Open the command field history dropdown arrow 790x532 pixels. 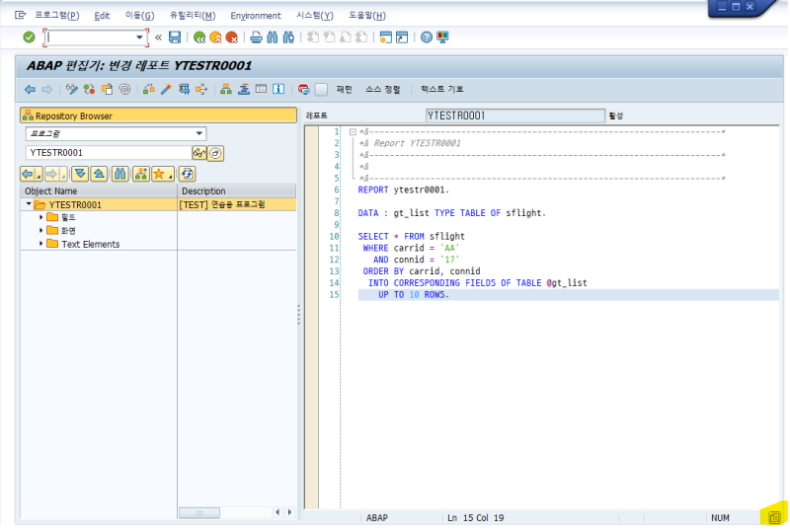point(139,38)
